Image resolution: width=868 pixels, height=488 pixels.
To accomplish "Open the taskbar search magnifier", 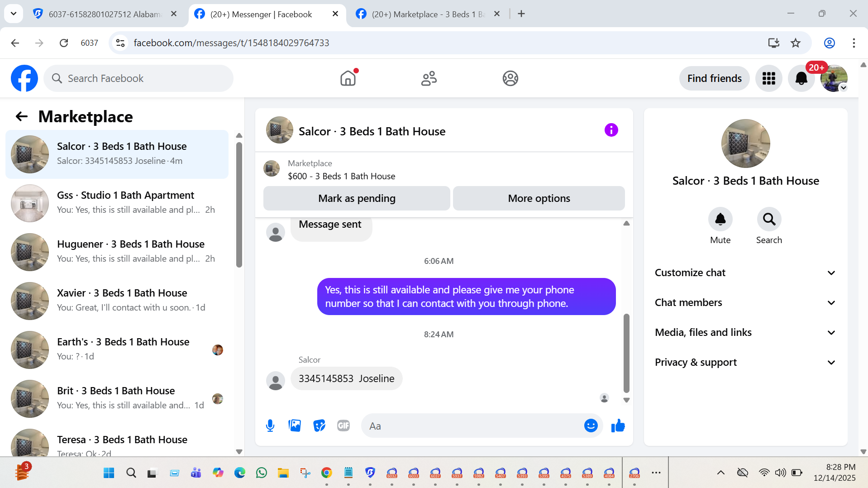I will 131,473.
